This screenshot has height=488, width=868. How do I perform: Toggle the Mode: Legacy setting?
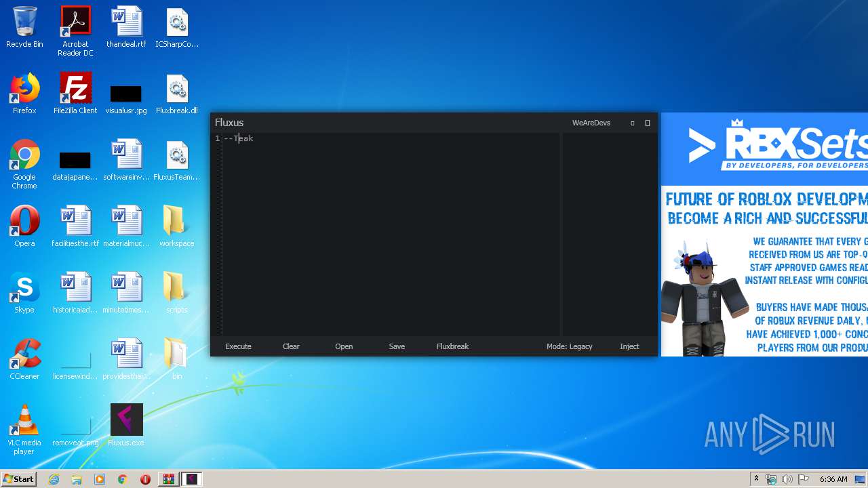570,346
